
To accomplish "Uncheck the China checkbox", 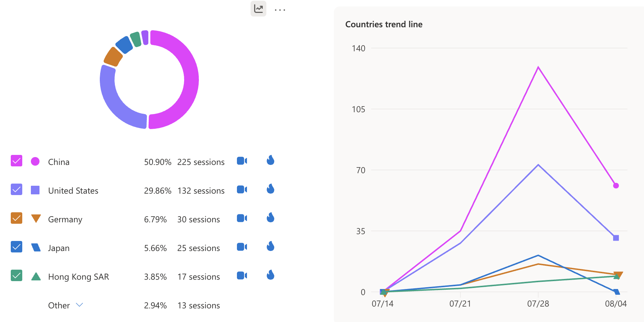I will (17, 161).
